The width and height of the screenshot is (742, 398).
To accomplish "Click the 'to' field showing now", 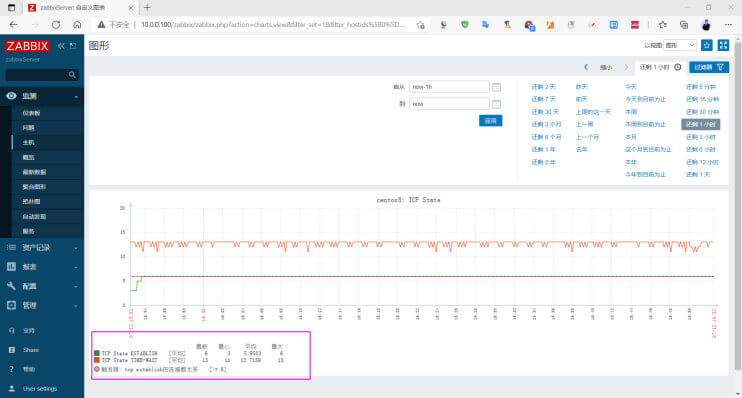I will [x=449, y=104].
